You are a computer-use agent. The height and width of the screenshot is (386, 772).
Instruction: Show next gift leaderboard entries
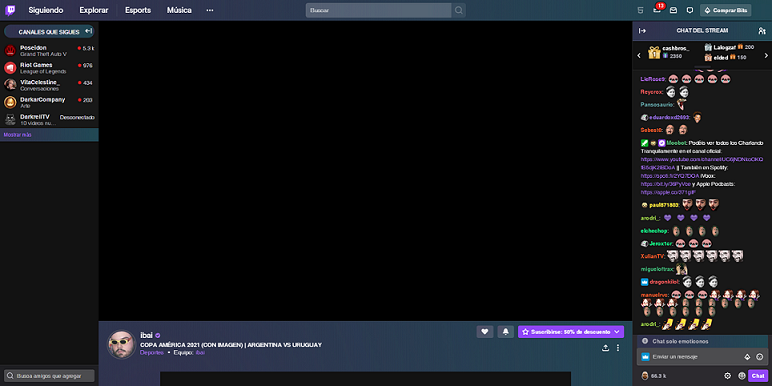[x=766, y=56]
